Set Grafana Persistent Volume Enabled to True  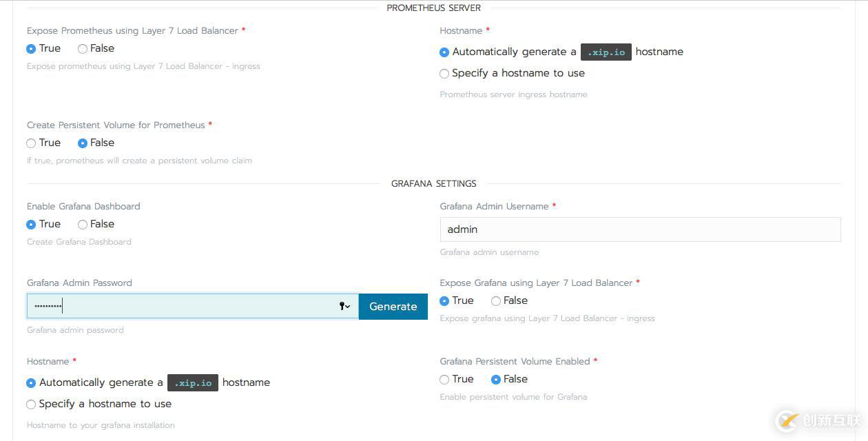point(444,380)
